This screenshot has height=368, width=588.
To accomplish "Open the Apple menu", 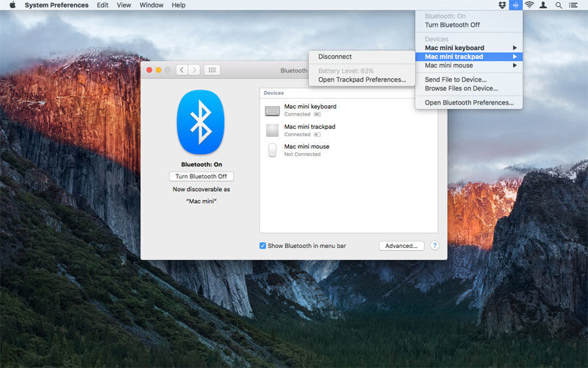I will (12, 5).
